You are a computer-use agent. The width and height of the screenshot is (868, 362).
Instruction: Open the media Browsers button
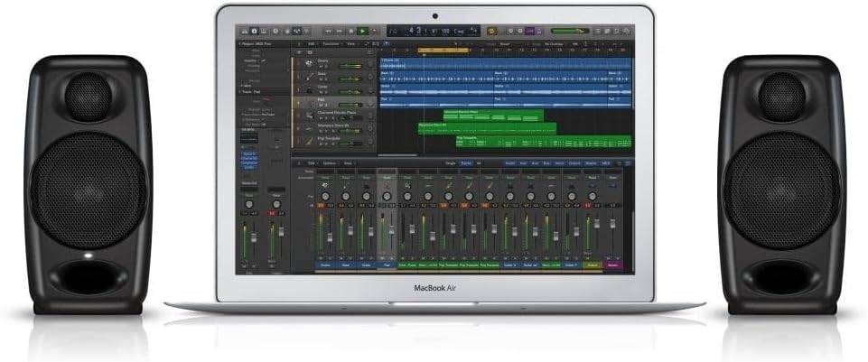[x=626, y=32]
